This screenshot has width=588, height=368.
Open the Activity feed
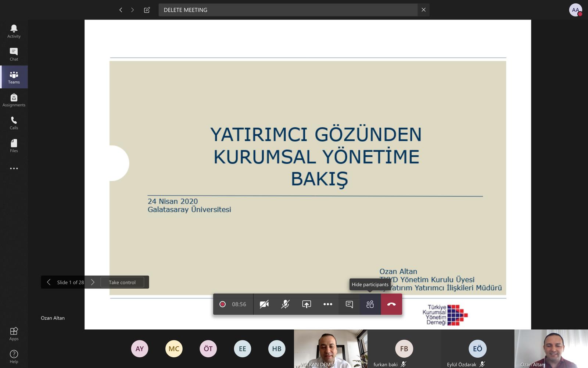pos(14,31)
